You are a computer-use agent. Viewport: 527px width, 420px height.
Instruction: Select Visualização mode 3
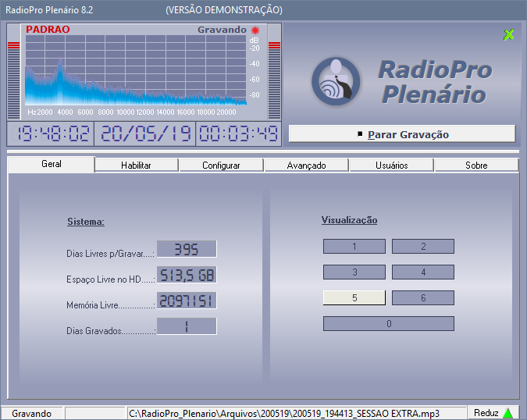click(354, 272)
